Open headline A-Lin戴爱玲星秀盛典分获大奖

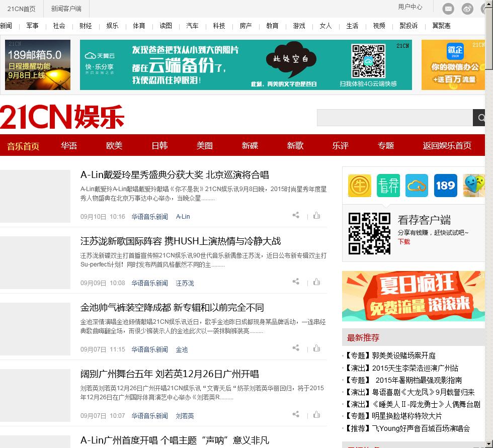pos(175,174)
